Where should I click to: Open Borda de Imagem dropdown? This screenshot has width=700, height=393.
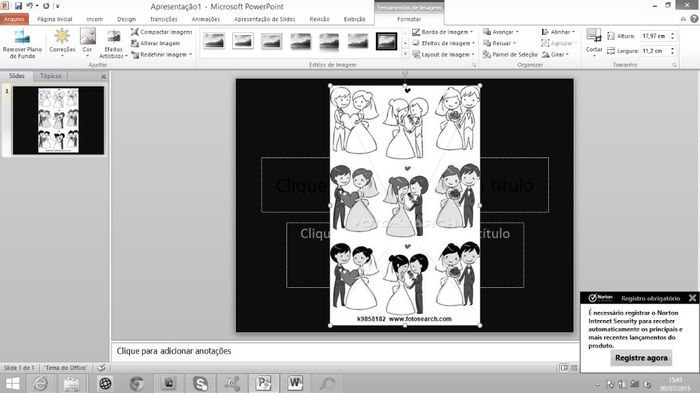coord(442,32)
